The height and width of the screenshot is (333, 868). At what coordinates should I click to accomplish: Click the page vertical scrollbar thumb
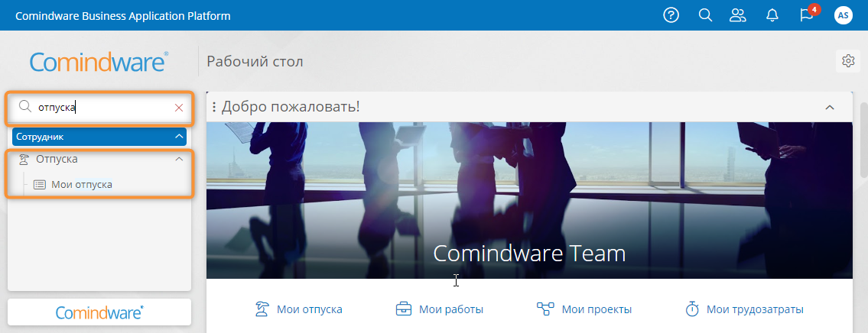tap(863, 140)
